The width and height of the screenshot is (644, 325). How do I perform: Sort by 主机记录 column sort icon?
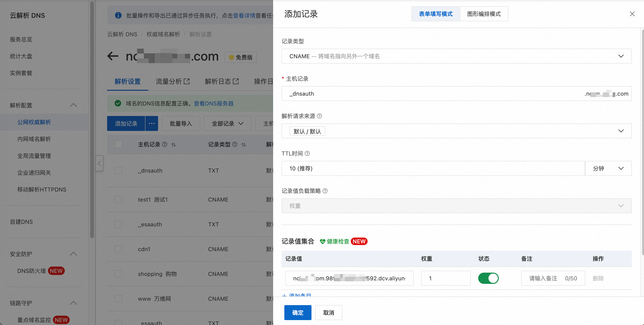tap(174, 144)
